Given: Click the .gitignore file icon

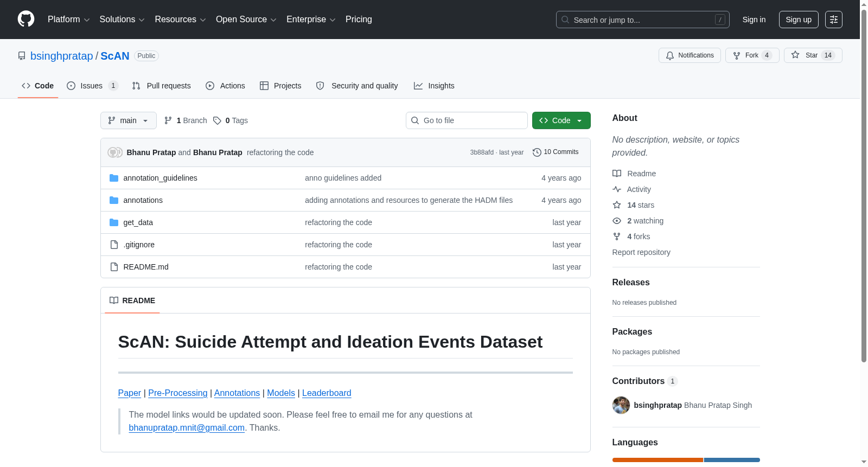Looking at the screenshot, I should pyautogui.click(x=114, y=245).
